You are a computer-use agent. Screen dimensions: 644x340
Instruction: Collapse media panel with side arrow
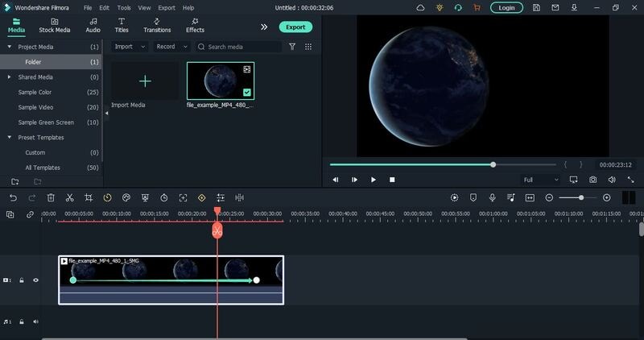click(106, 113)
